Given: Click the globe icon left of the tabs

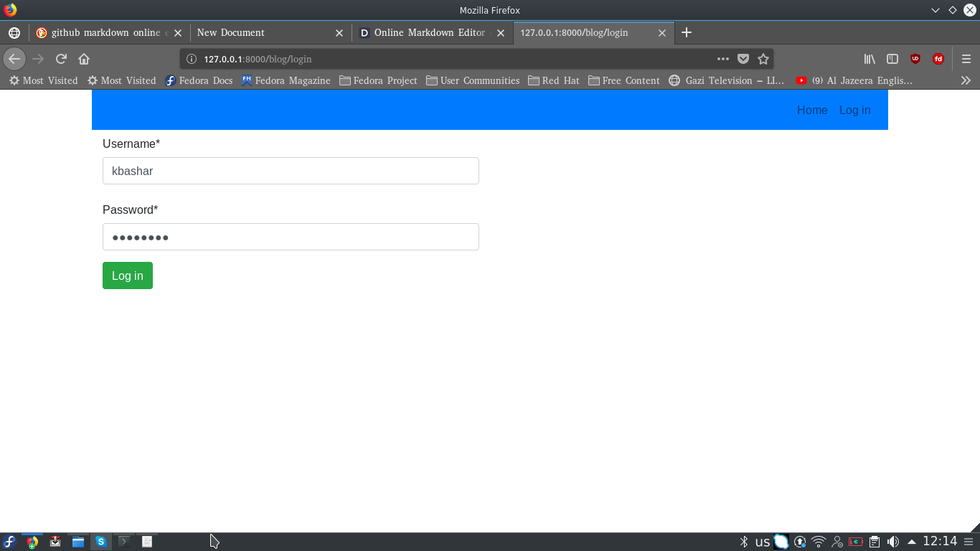Looking at the screenshot, I should (14, 33).
